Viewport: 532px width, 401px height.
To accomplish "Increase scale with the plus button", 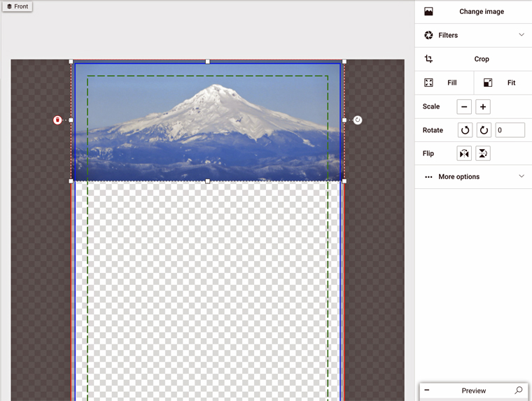I will (483, 107).
